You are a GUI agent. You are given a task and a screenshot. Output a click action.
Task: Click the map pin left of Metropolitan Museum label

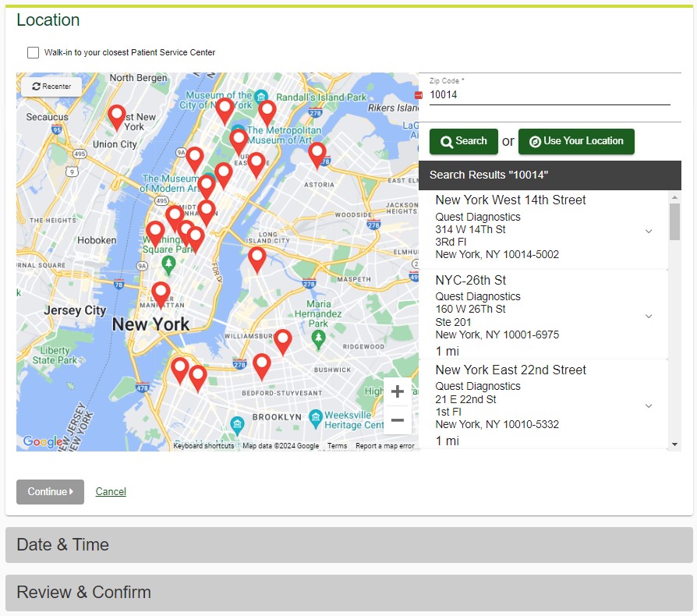pos(239,141)
